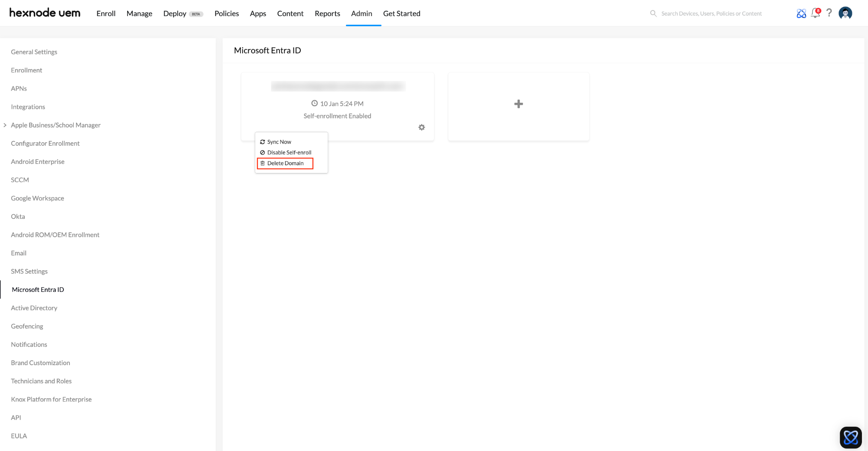Open Okta settings
Viewport: 868px width, 451px height.
pos(18,216)
